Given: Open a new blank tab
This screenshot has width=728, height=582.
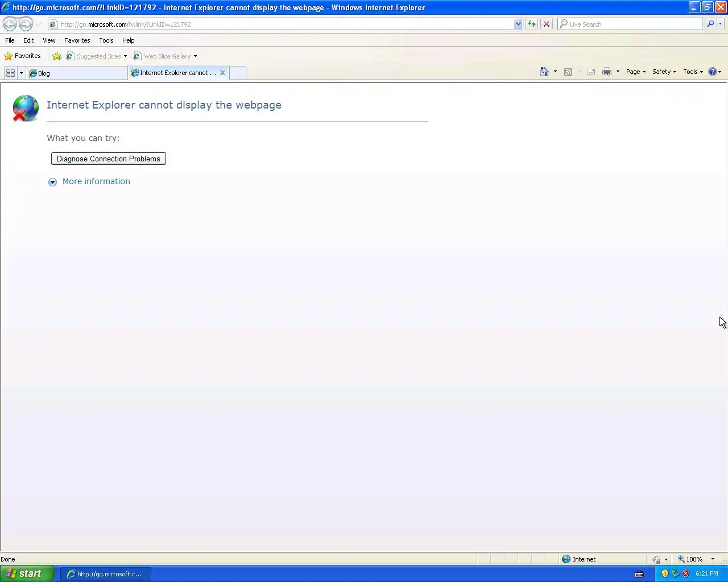Looking at the screenshot, I should [x=238, y=73].
